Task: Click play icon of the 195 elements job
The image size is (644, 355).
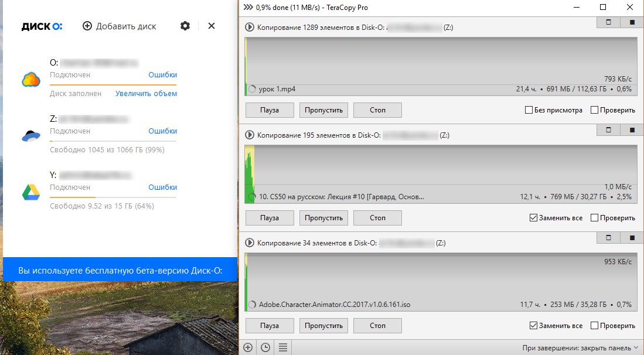Action: coord(249,135)
